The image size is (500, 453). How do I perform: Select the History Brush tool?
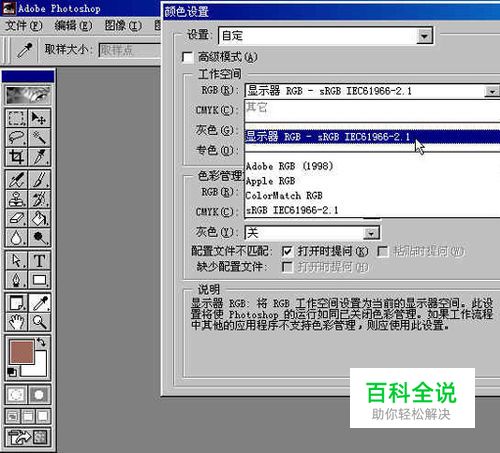(39, 199)
